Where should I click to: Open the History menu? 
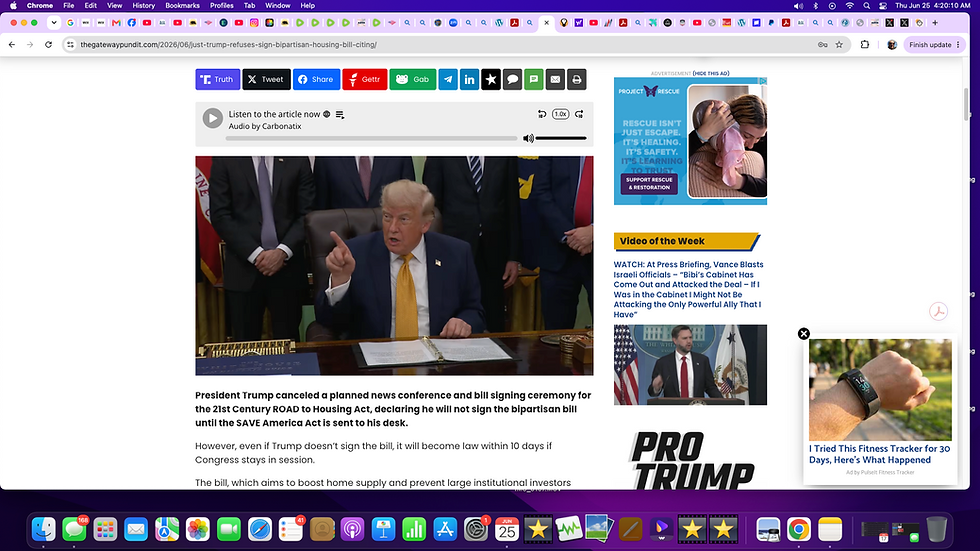click(x=143, y=6)
